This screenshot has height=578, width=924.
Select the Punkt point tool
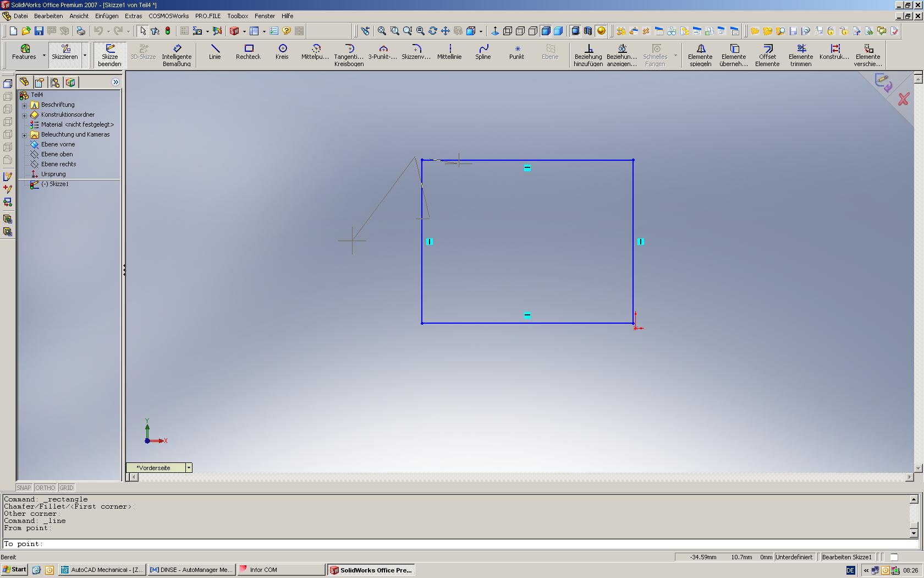[x=516, y=52]
